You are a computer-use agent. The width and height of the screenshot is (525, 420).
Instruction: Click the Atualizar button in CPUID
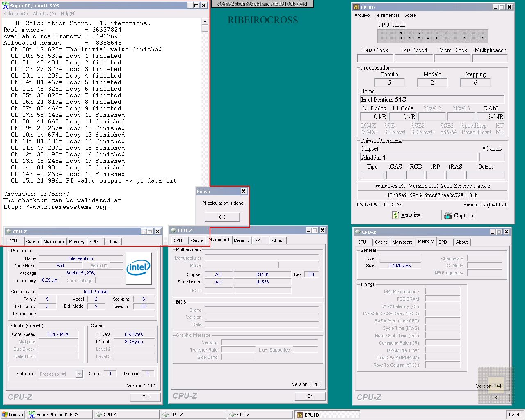click(x=407, y=215)
